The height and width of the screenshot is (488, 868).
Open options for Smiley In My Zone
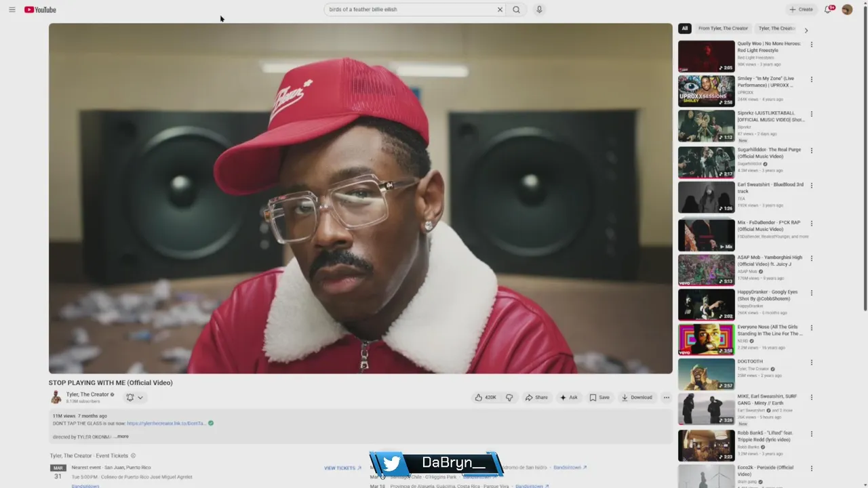(x=811, y=79)
